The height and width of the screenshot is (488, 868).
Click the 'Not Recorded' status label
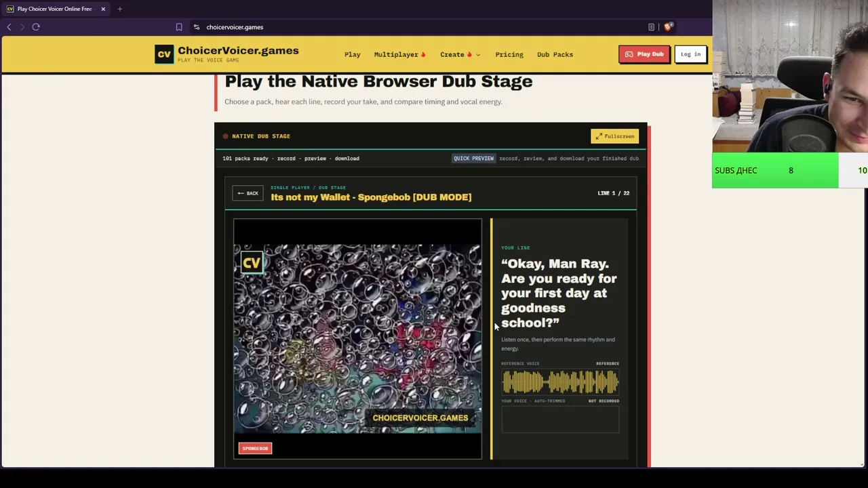[x=604, y=401]
